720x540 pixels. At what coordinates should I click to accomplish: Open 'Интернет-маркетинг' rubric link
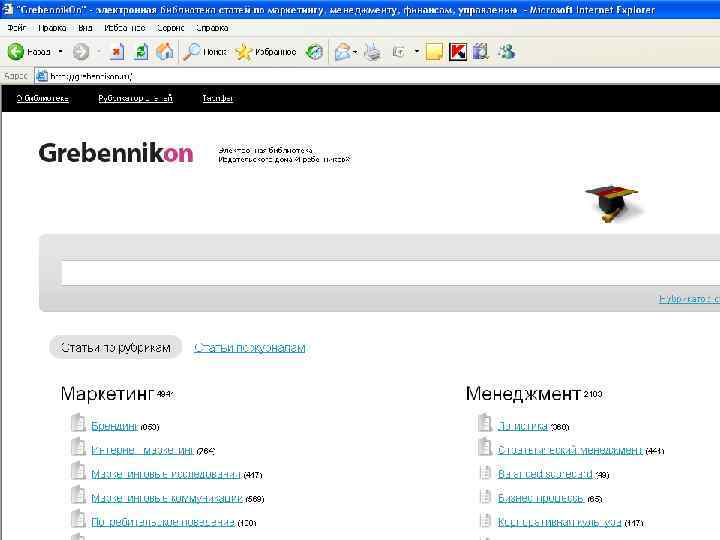(x=142, y=450)
